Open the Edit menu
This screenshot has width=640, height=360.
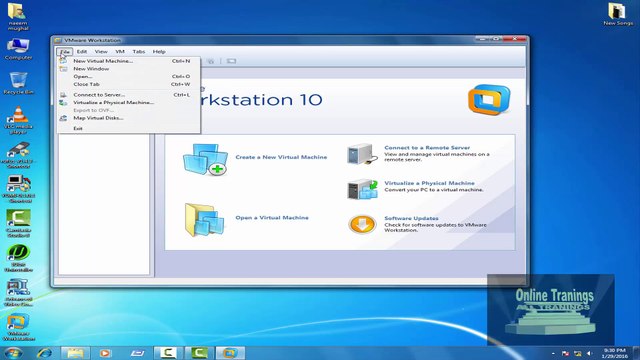click(x=82, y=51)
